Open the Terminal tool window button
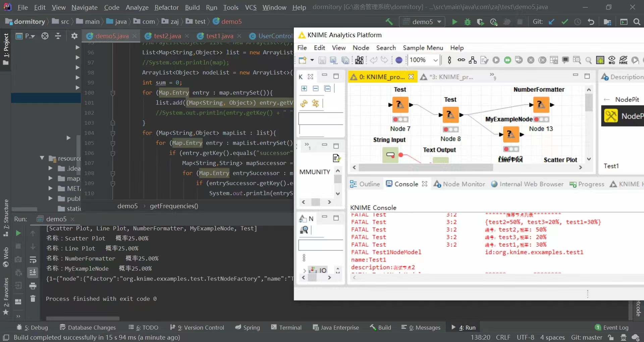The image size is (644, 342). pos(286,328)
